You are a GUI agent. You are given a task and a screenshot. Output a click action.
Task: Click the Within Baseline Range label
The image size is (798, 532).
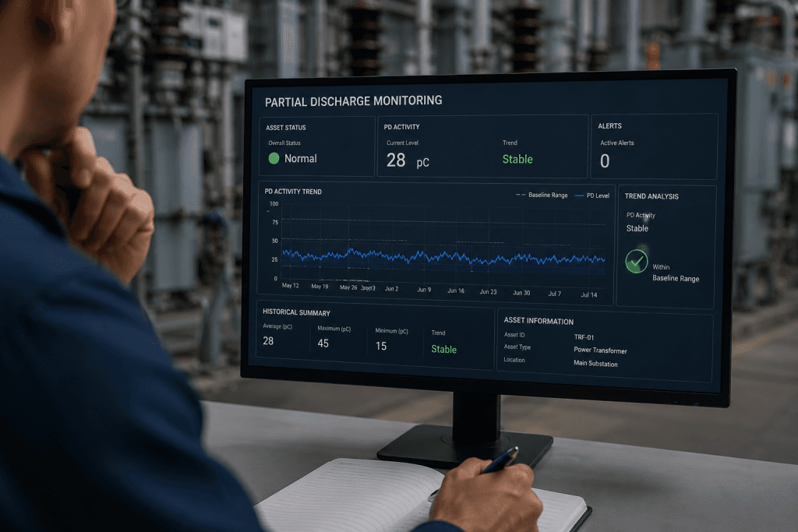tap(676, 273)
